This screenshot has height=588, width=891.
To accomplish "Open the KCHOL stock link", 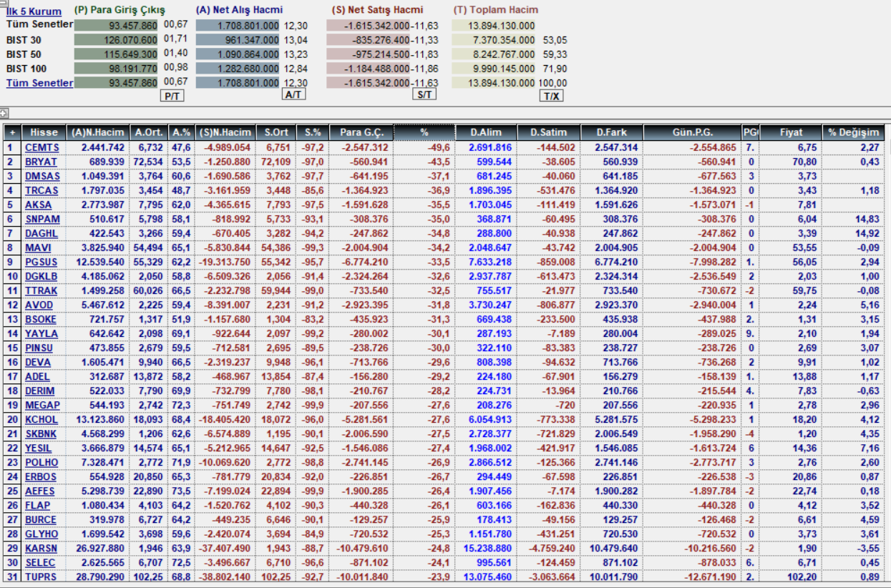I will [x=42, y=419].
